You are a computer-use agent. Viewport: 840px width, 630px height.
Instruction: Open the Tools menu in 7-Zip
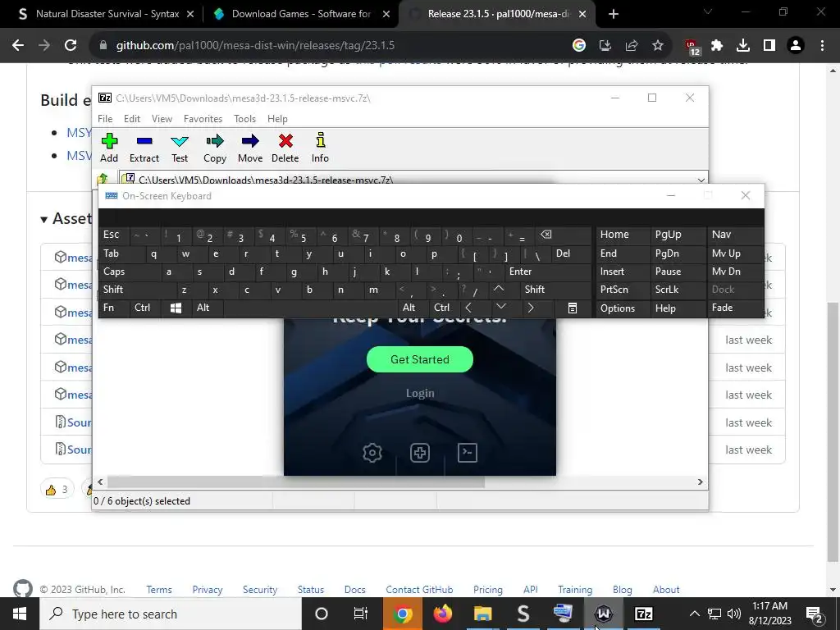244,119
